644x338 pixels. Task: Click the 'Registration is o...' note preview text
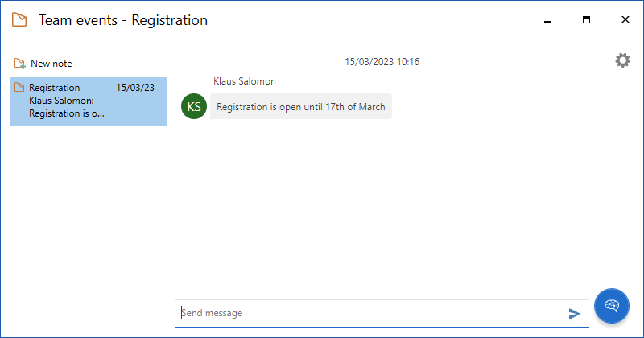(67, 113)
